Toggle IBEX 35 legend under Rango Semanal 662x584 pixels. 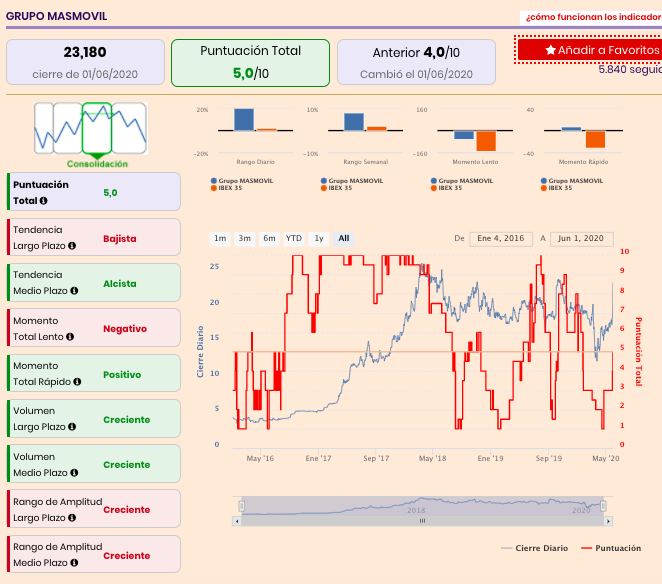coord(336,188)
